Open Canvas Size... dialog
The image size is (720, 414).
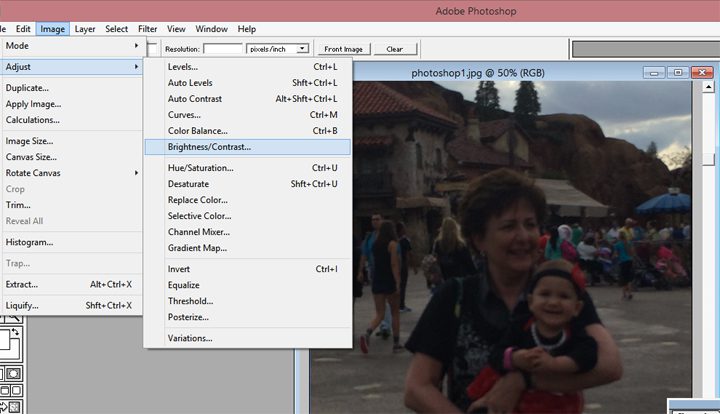(x=71, y=157)
